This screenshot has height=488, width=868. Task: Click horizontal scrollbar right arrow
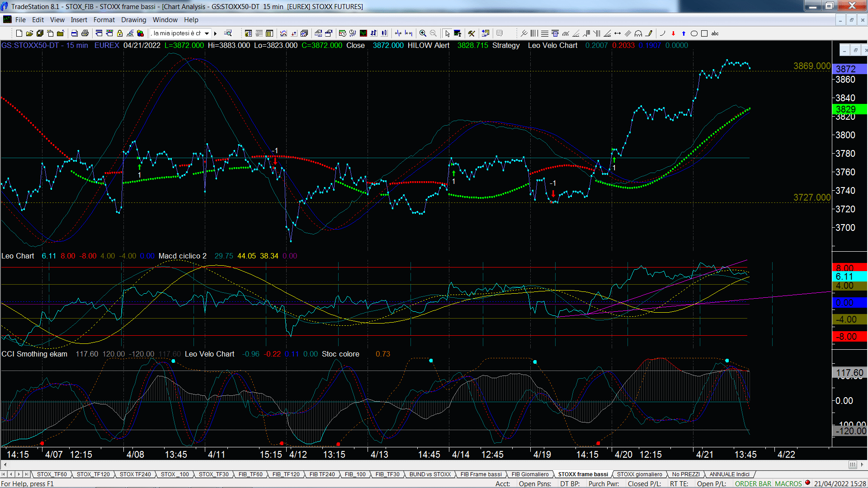pos(862,465)
